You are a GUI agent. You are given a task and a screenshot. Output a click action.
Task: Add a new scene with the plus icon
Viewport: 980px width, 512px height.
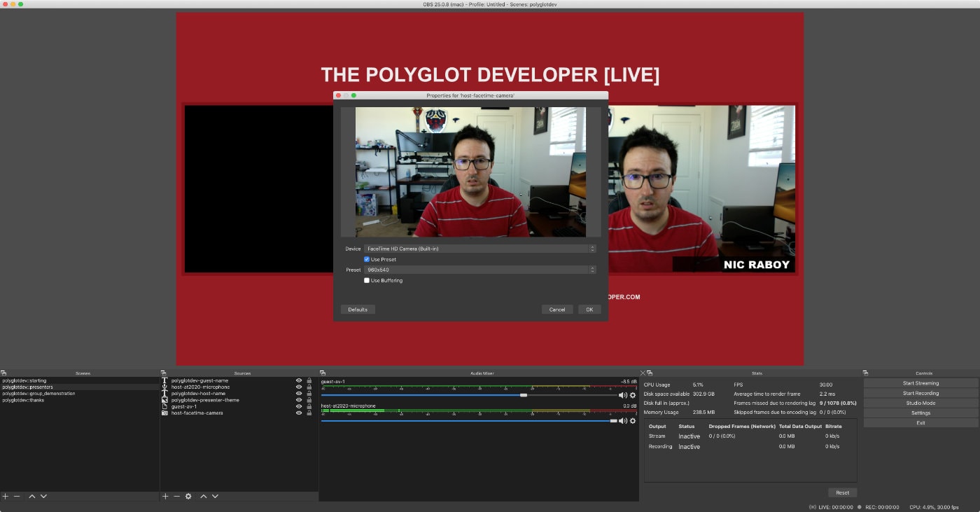click(x=6, y=496)
